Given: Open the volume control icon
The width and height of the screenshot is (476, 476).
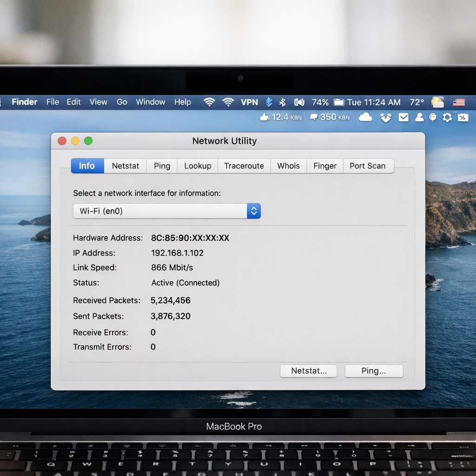Looking at the screenshot, I should tap(299, 102).
